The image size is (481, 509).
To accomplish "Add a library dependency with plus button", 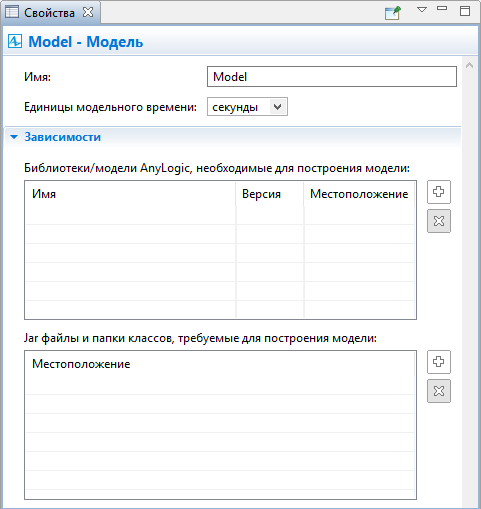I will point(439,192).
